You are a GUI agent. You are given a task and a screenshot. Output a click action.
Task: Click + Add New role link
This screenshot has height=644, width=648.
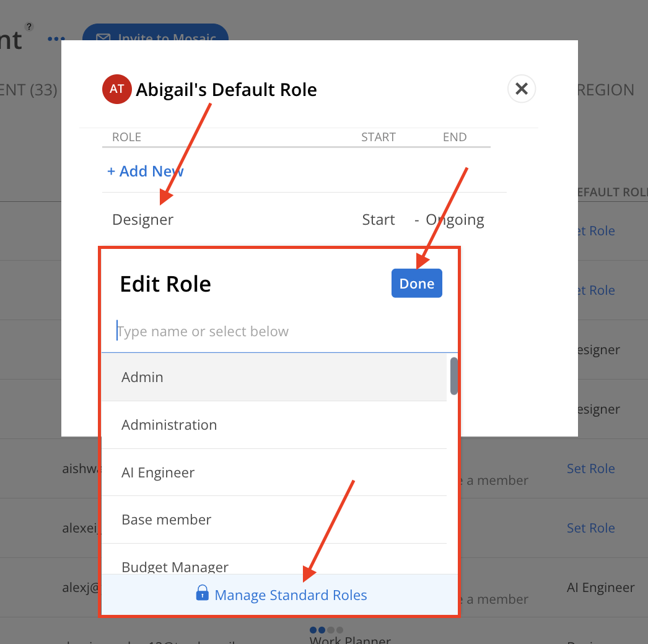point(146,171)
